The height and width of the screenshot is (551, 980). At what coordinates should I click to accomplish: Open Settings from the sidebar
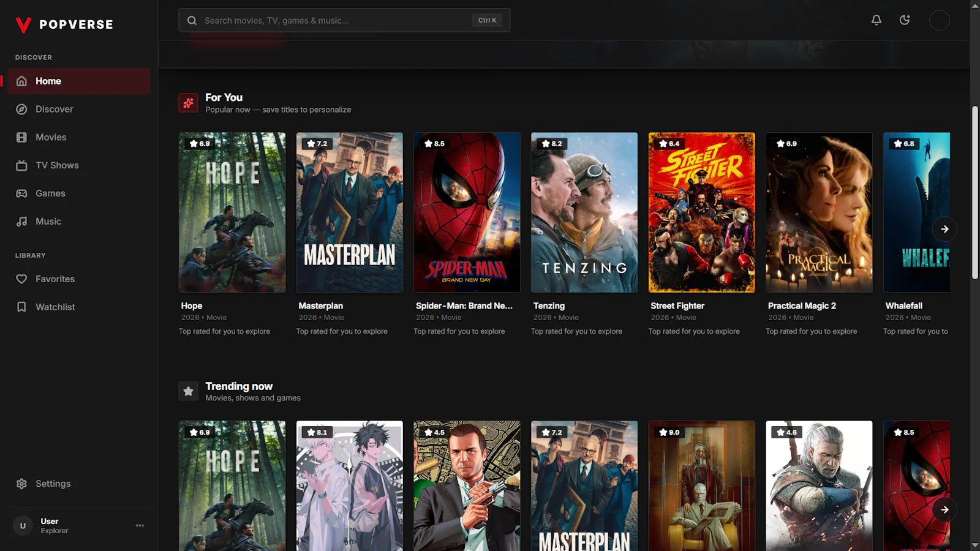[x=79, y=484]
